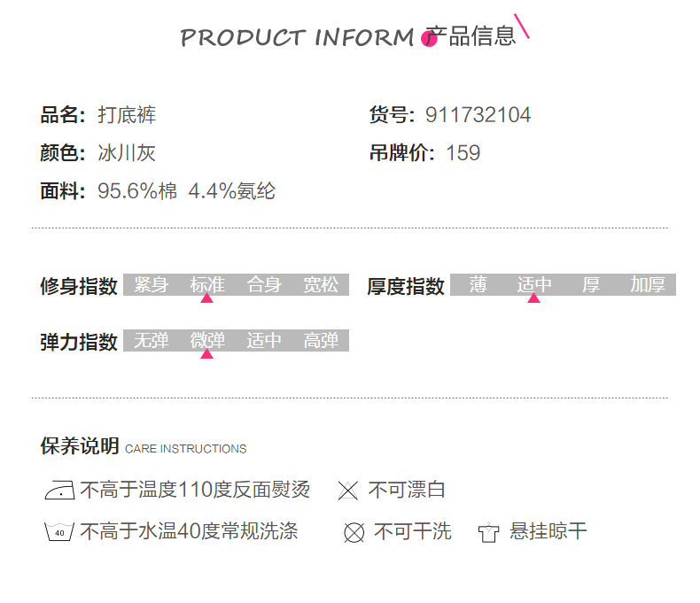Select 薄 in the thickness index

click(478, 285)
